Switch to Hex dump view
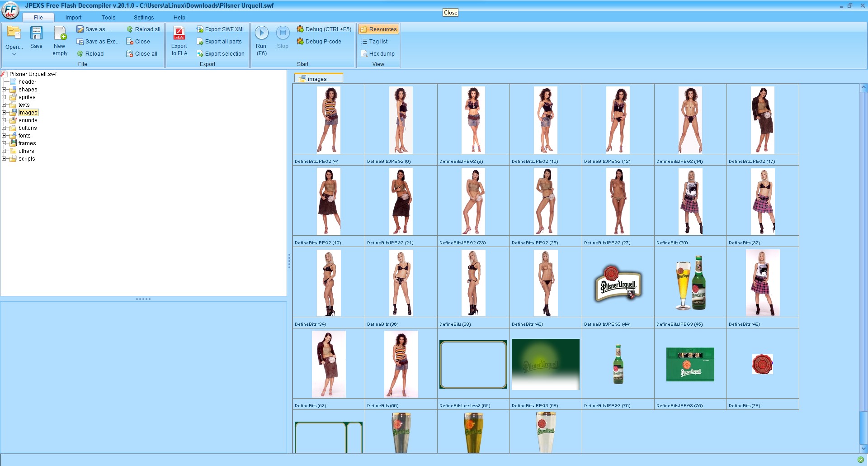 click(x=377, y=54)
